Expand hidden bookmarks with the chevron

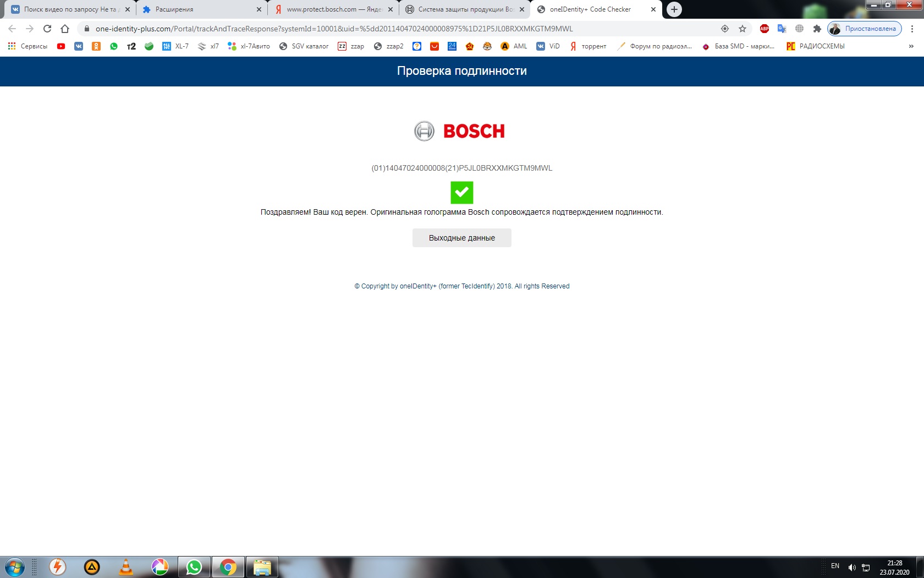click(911, 46)
